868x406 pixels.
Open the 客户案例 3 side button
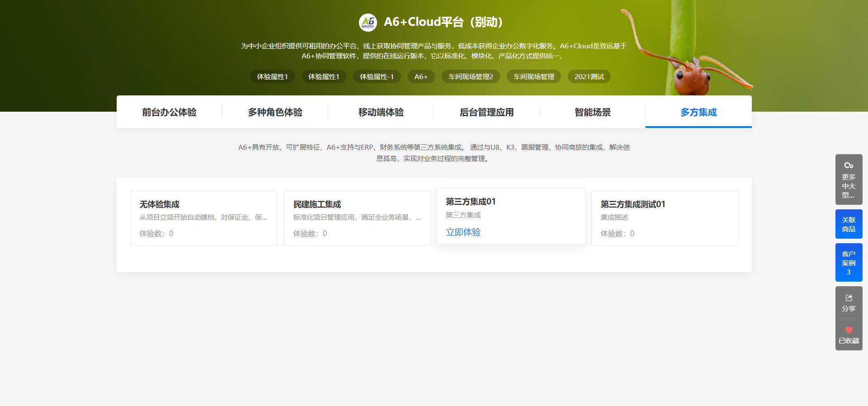click(x=849, y=263)
